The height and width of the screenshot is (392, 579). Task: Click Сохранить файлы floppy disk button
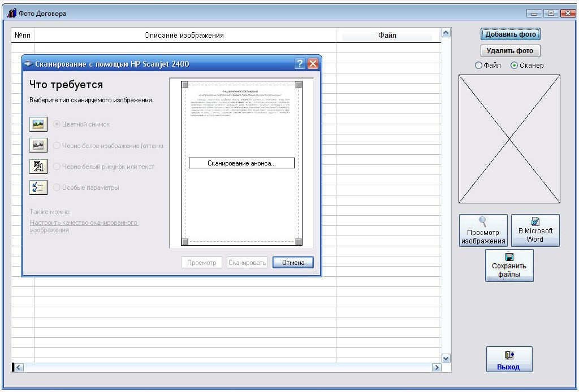509,265
